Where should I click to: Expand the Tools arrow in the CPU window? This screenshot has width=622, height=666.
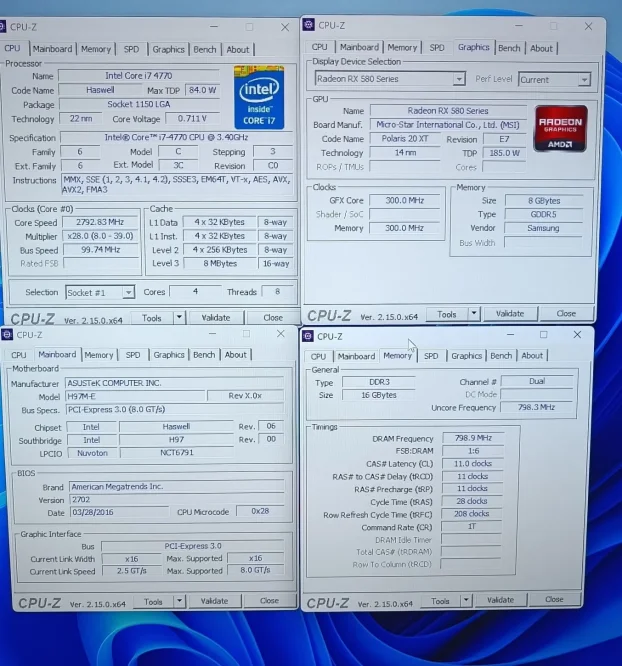[x=179, y=317]
